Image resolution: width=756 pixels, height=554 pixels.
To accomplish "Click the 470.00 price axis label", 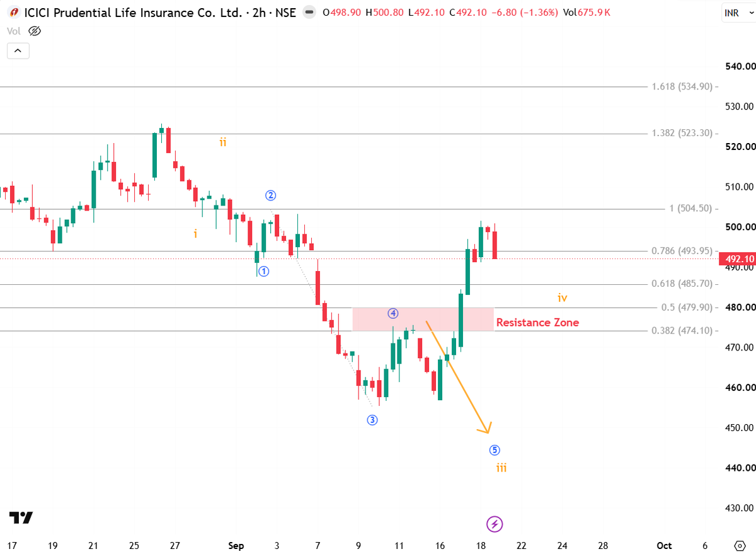I will pyautogui.click(x=738, y=347).
